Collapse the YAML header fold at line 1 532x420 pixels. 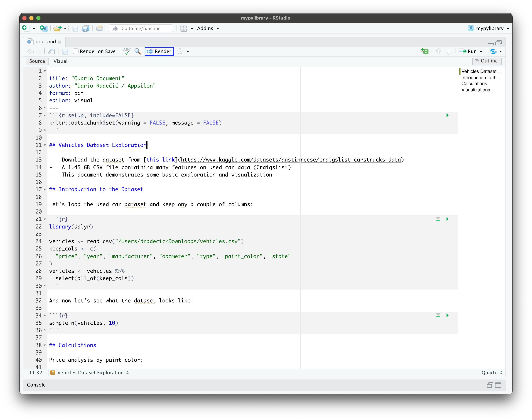(45, 71)
